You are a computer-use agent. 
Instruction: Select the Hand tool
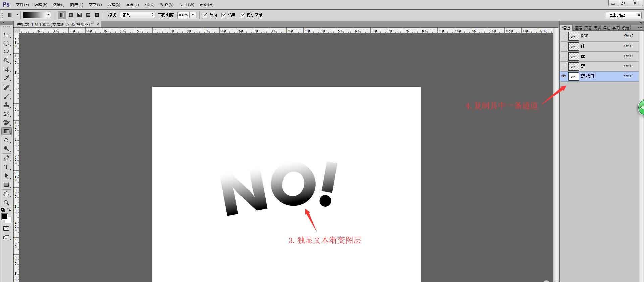[6, 194]
